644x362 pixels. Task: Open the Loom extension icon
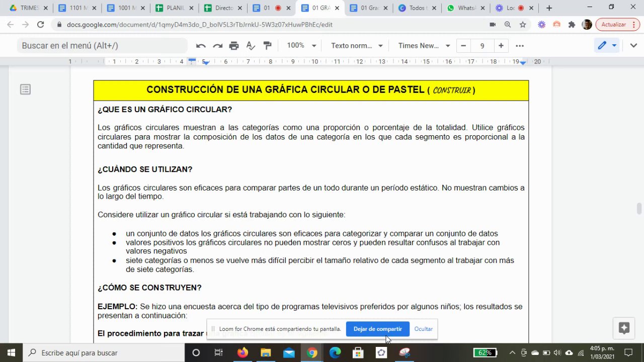click(x=541, y=25)
